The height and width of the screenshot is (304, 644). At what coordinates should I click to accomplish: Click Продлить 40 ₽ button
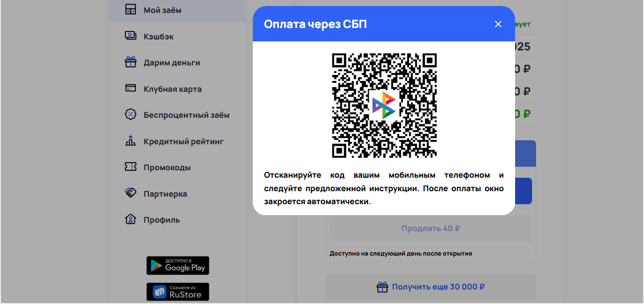[431, 229]
